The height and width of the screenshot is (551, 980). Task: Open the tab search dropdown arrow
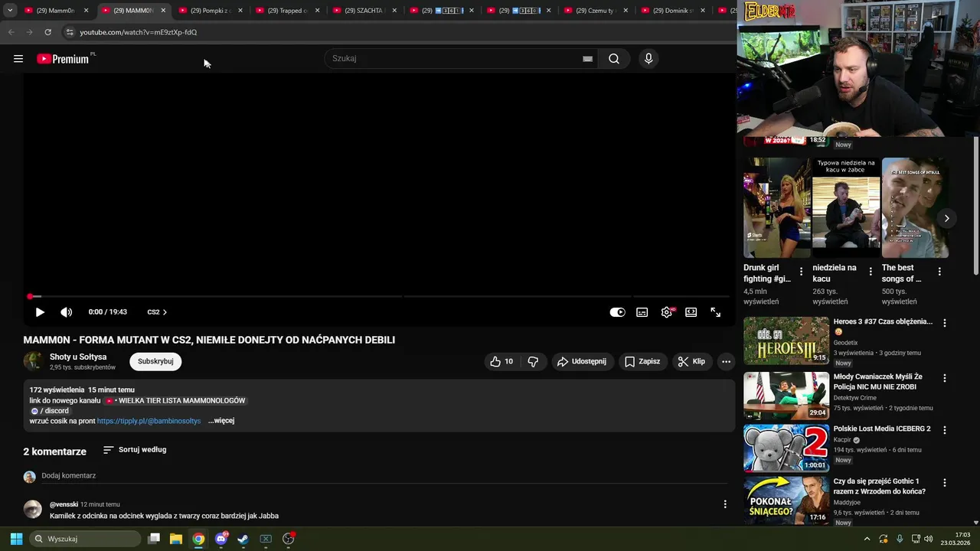pos(10,11)
